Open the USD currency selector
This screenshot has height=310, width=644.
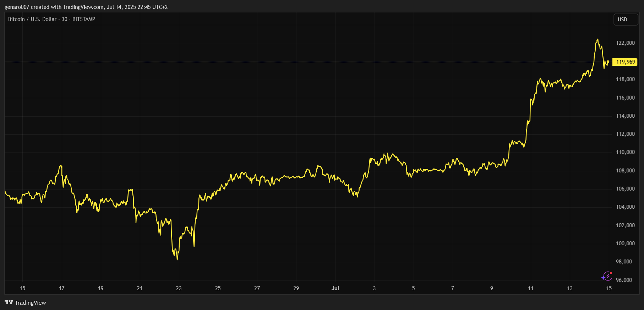coord(626,20)
